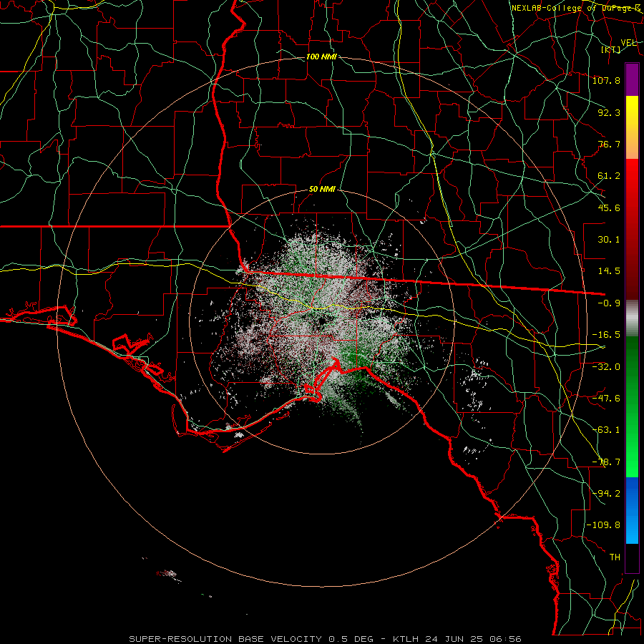Click the 30.1 velocity scale value
Image resolution: width=644 pixels, height=644 pixels.
pyautogui.click(x=609, y=240)
